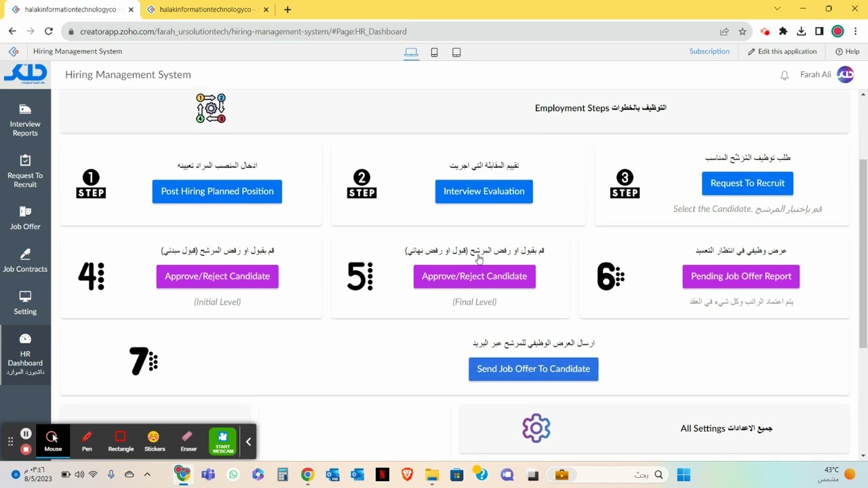This screenshot has height=488, width=868.
Task: Click Approve/Reject Candidate Initial Level button
Action: pos(217,277)
